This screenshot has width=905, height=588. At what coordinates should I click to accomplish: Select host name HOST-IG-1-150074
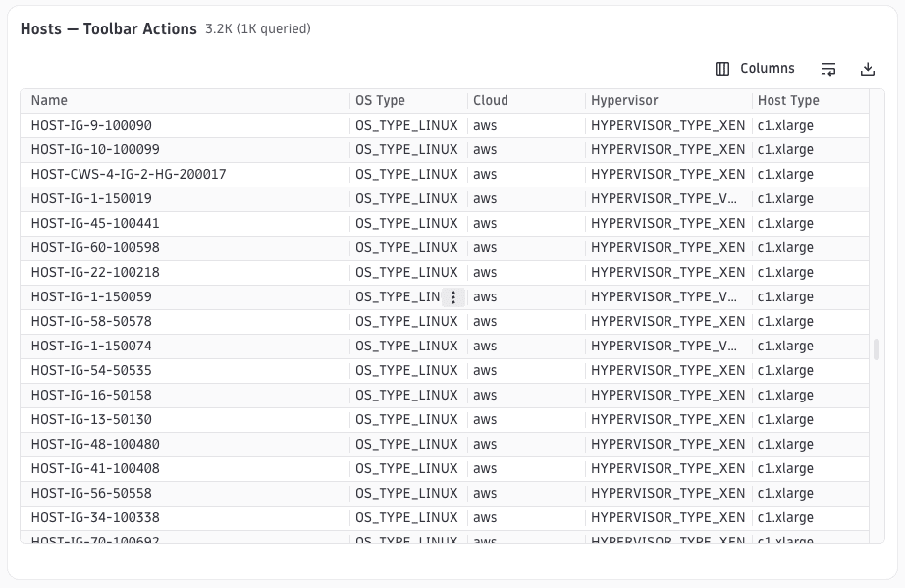pos(91,347)
